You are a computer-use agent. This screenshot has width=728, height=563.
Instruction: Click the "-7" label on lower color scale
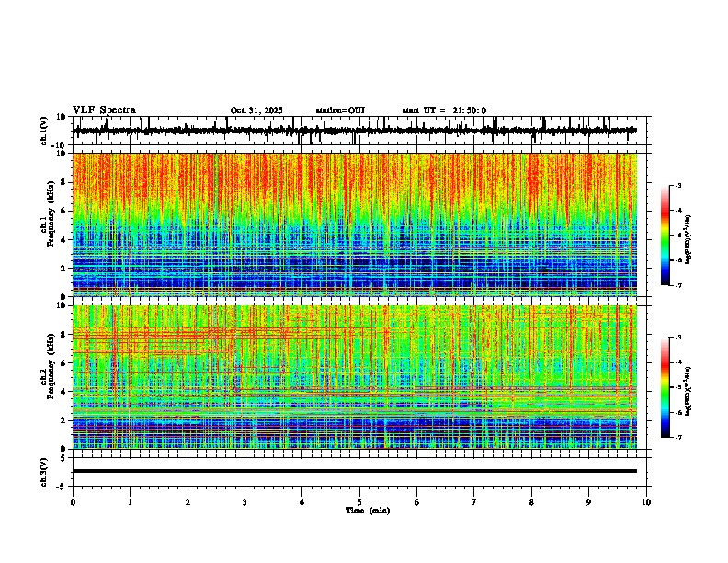tap(678, 438)
